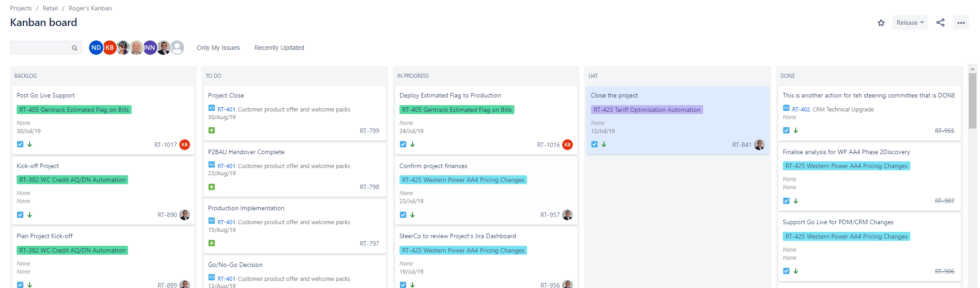
Task: Click RT-405 epic label on Post Go Live Support
Action: click(x=74, y=110)
